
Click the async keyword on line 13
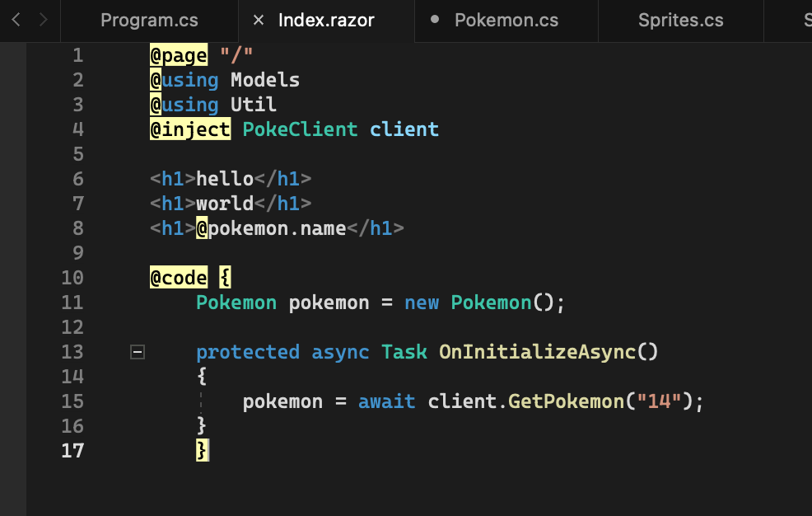(340, 352)
